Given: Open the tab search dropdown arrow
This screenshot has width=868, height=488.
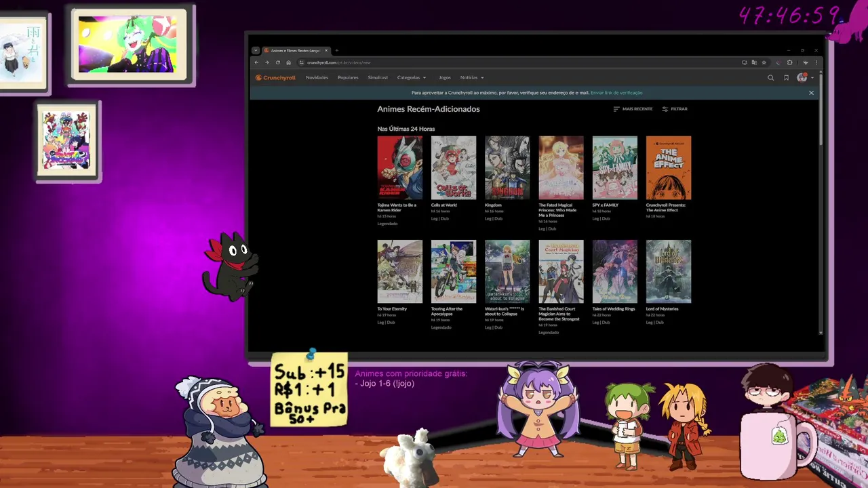Looking at the screenshot, I should pyautogui.click(x=256, y=51).
